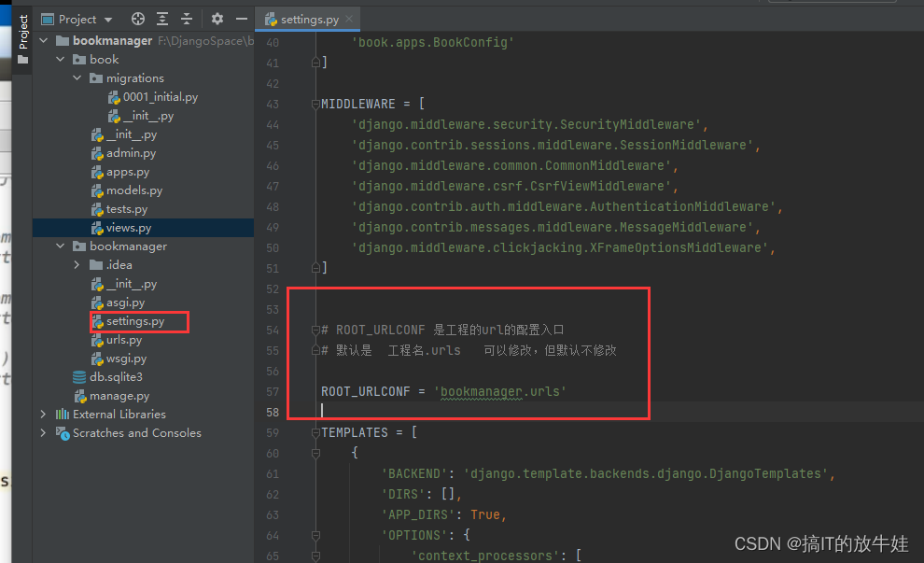924x563 pixels.
Task: Expand External Libraries node
Action: pos(43,414)
